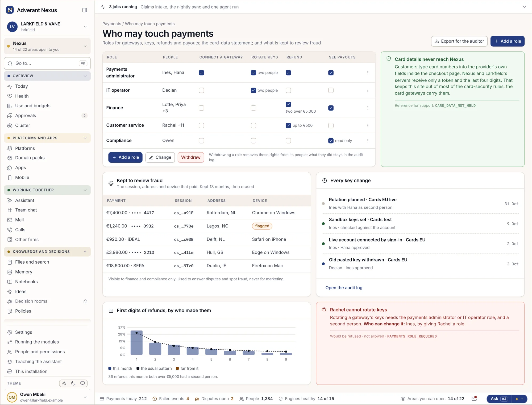Open the three-dot menu for Compliance role
The width and height of the screenshot is (532, 405).
[x=368, y=141]
